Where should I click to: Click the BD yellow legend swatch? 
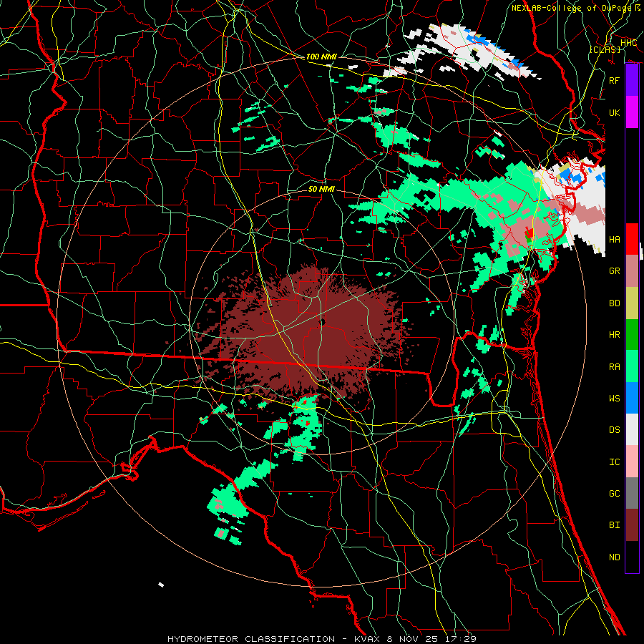coord(632,303)
